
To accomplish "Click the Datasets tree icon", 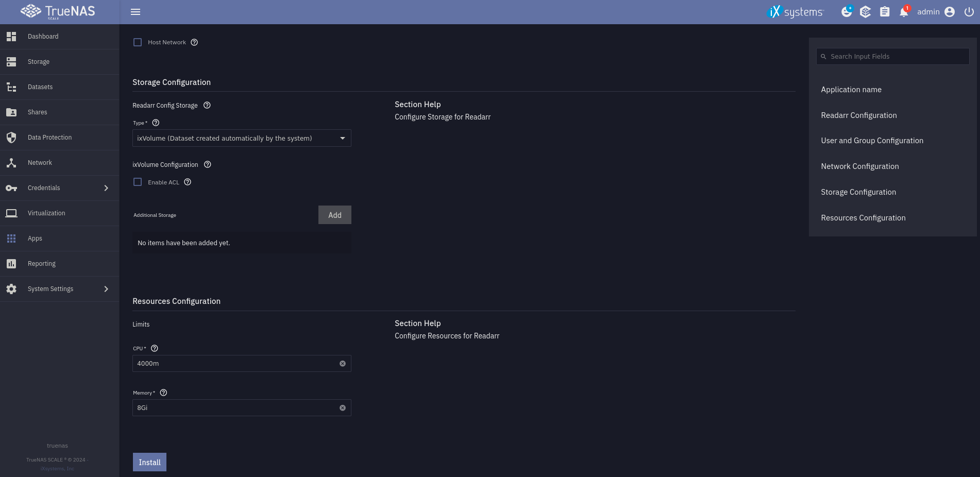I will (11, 87).
